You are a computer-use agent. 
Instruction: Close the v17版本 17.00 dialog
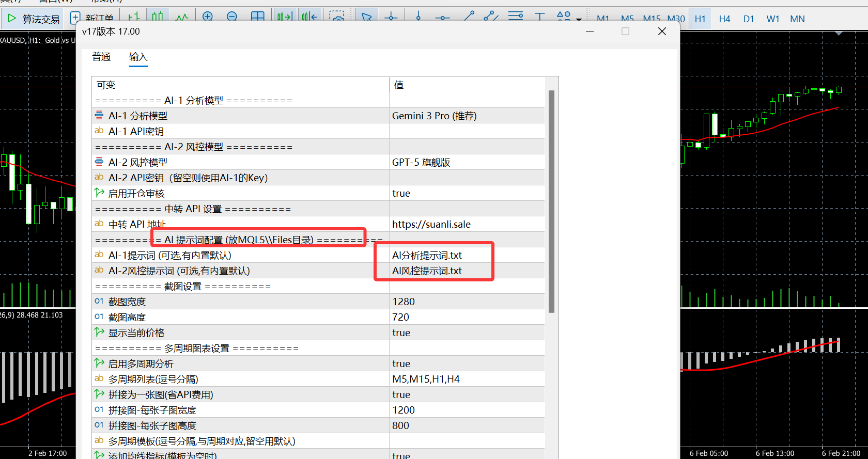click(662, 31)
